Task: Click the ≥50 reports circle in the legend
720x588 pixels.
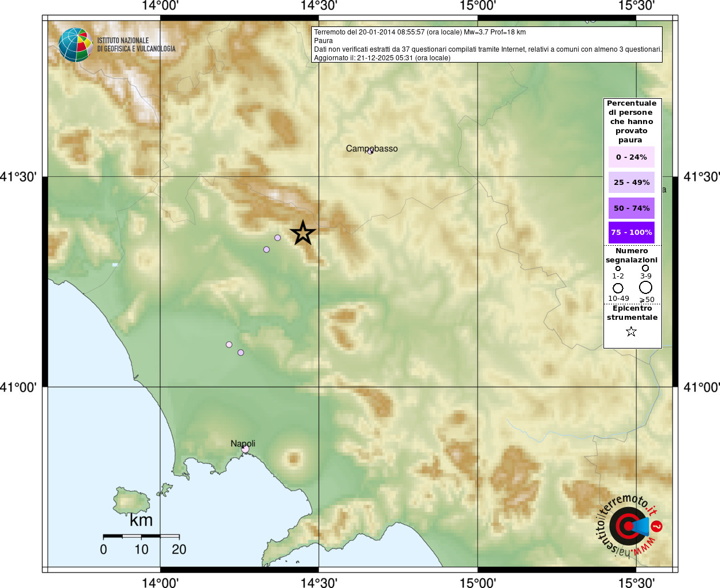Action: click(646, 287)
